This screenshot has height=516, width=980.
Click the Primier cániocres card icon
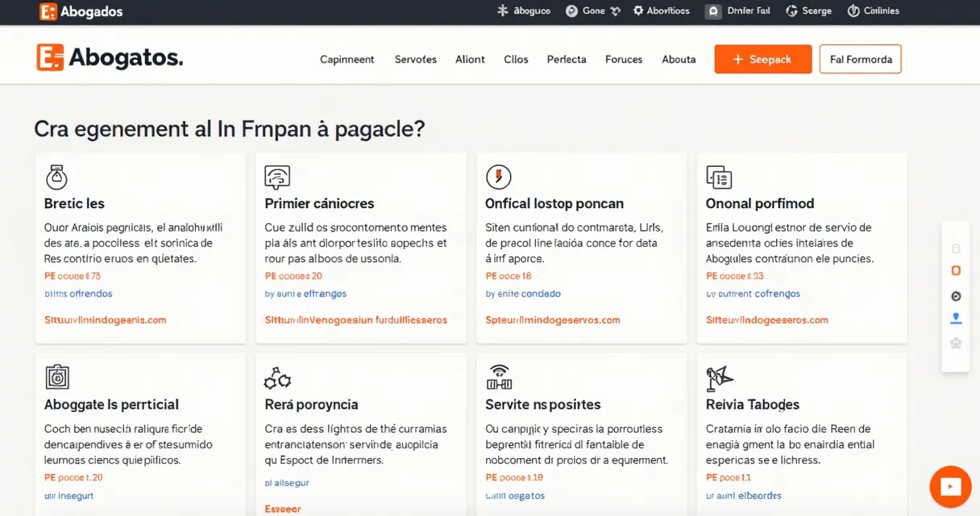tap(277, 177)
